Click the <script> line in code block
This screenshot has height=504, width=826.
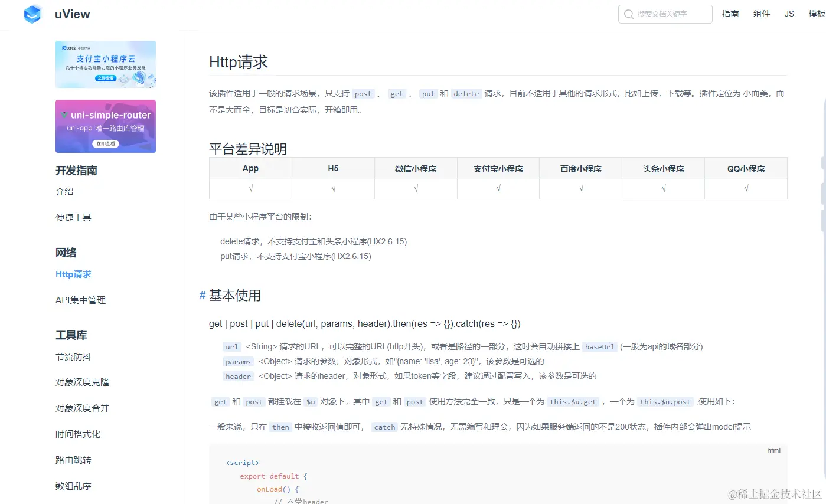[242, 463]
